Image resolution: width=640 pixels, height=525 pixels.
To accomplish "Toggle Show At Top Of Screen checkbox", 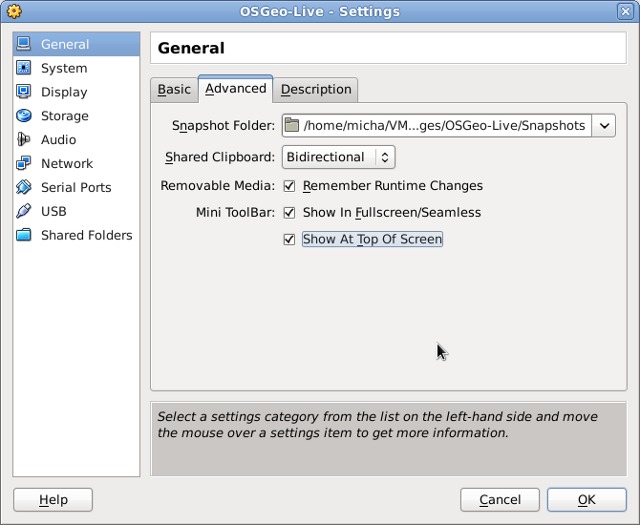I will click(289, 239).
